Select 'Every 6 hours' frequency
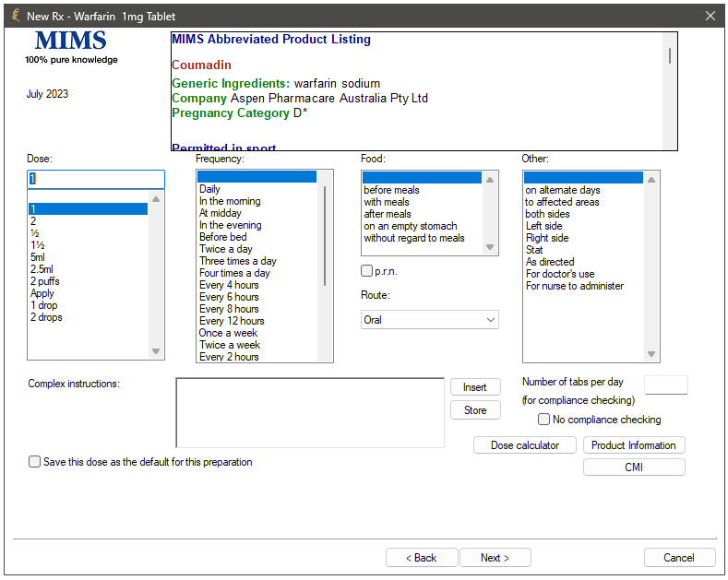 [x=257, y=297]
